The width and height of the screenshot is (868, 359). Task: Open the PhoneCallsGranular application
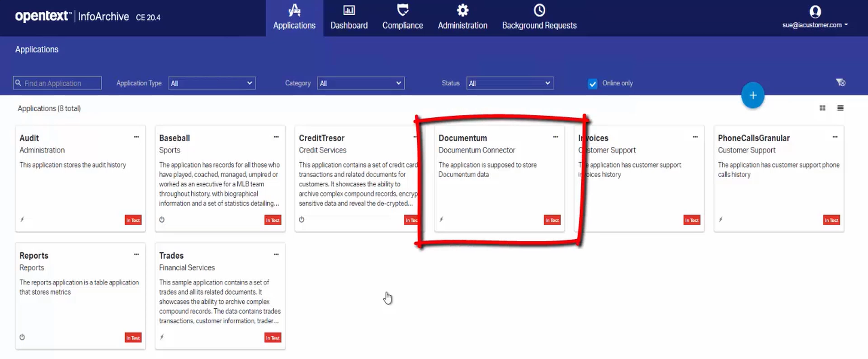pyautogui.click(x=754, y=138)
